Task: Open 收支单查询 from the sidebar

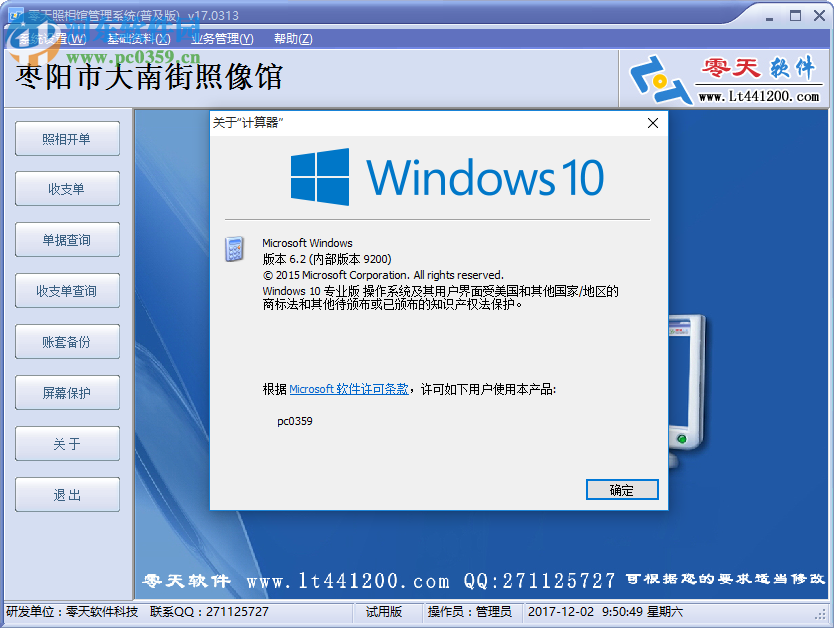Action: (x=67, y=290)
